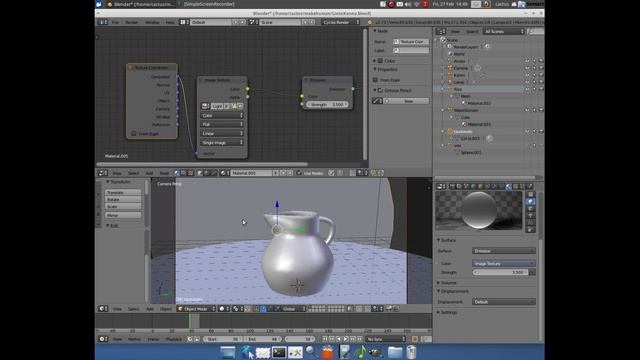The width and height of the screenshot is (640, 360).
Task: Open the Material properties tab
Action: click(x=508, y=187)
